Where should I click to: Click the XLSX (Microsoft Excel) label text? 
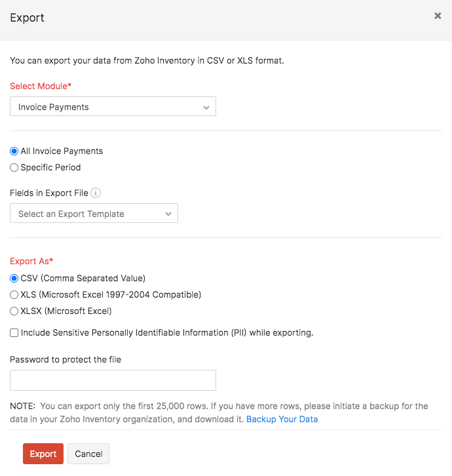pos(66,311)
